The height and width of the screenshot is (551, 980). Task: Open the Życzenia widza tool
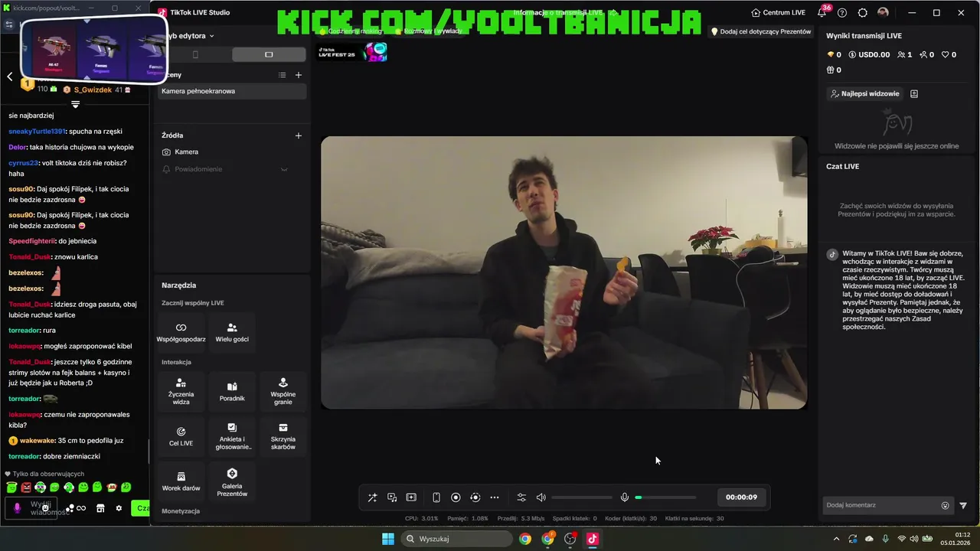tap(181, 391)
